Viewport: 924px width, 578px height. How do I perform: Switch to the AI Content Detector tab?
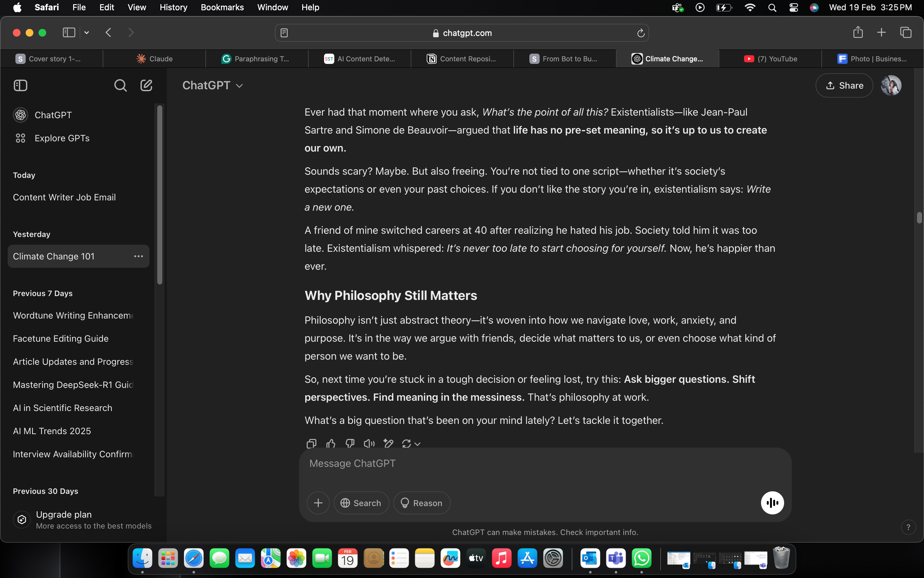360,58
